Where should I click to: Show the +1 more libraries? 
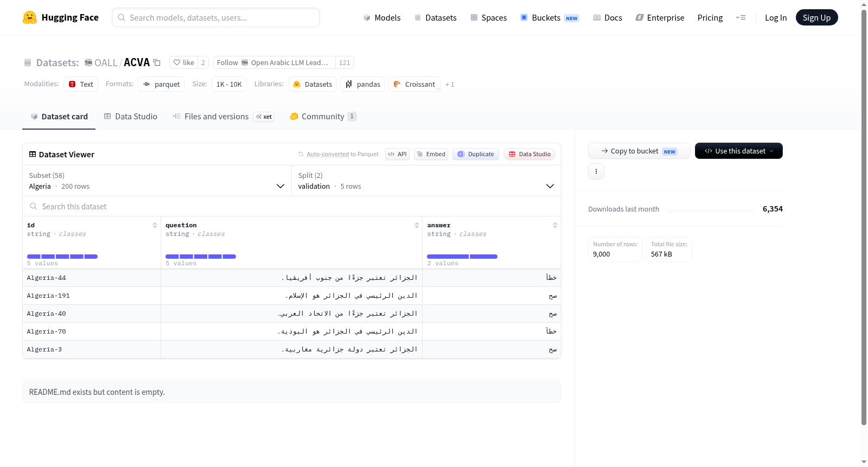(450, 85)
